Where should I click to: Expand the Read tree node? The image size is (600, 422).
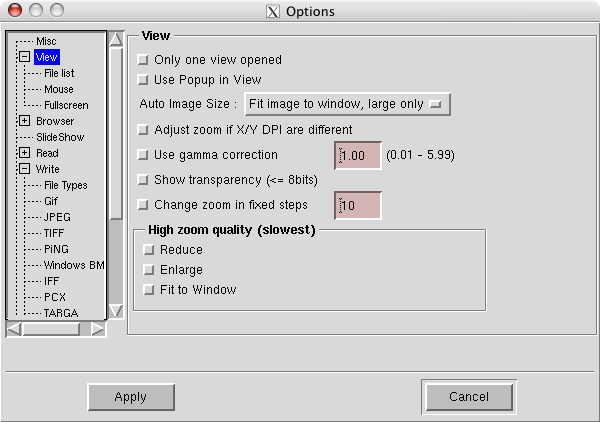25,154
